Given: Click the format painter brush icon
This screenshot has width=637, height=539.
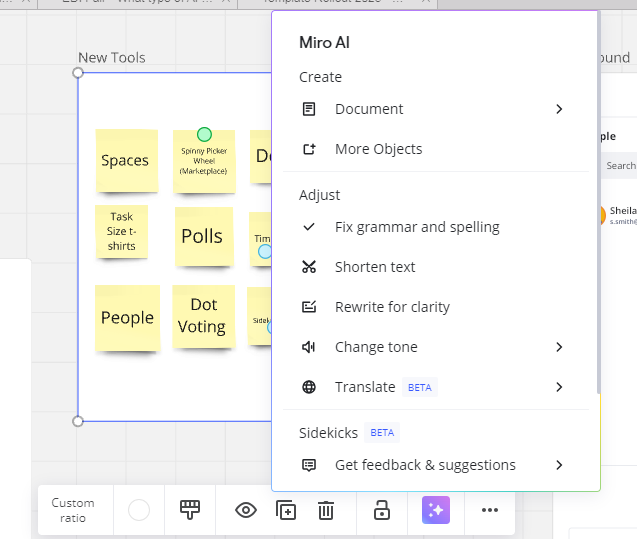Looking at the screenshot, I should point(190,510).
